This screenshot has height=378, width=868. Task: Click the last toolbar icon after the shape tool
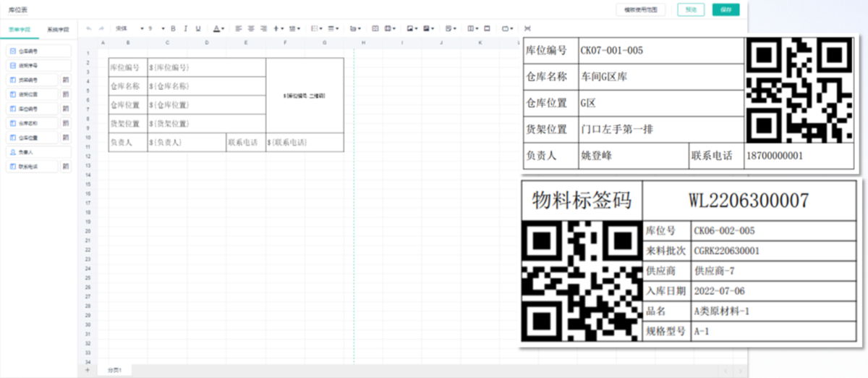point(527,28)
